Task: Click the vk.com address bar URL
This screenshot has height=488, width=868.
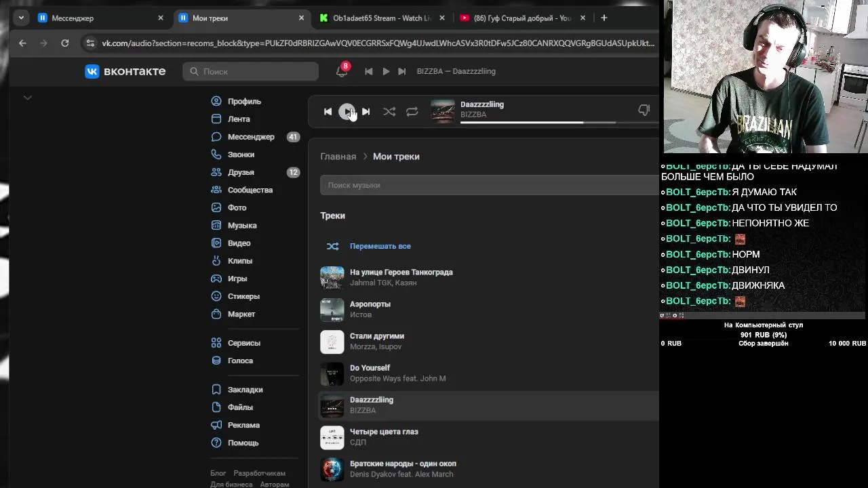Action: (378, 43)
